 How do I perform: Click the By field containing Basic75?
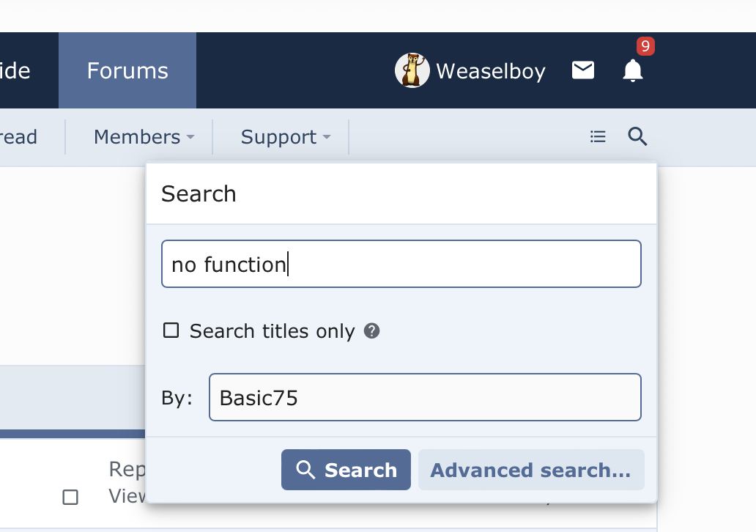(x=424, y=397)
